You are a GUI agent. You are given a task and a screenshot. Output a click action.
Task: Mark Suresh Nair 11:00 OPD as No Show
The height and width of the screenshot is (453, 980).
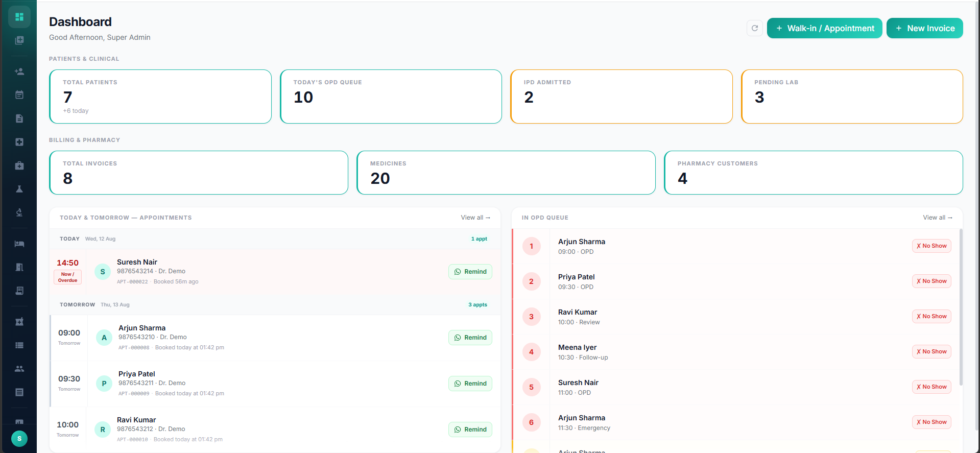931,387
